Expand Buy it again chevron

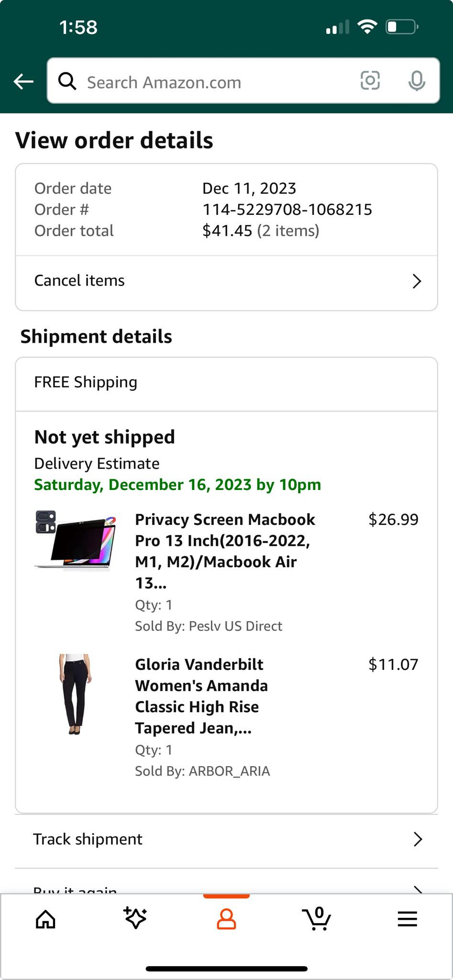(417, 889)
